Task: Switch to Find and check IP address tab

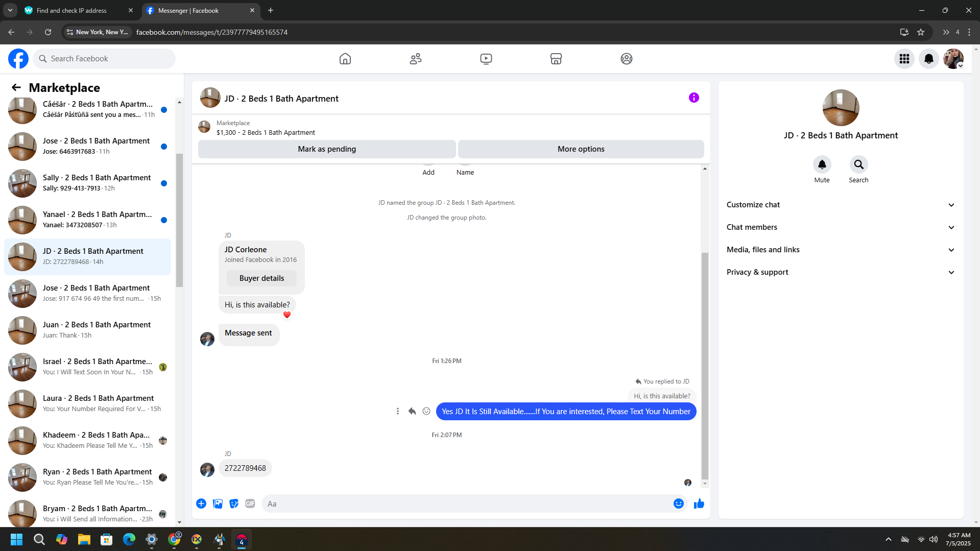Action: (x=79, y=10)
